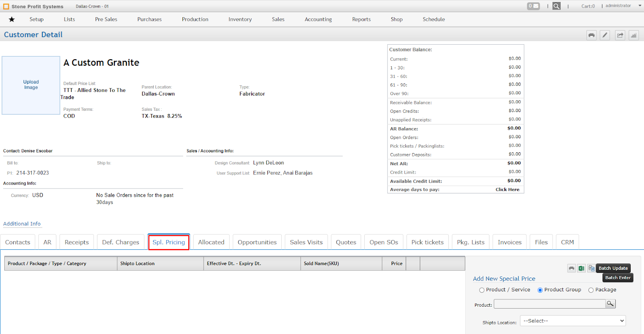Switch to the Pick tickets tab
The height and width of the screenshot is (334, 644).
pyautogui.click(x=427, y=242)
